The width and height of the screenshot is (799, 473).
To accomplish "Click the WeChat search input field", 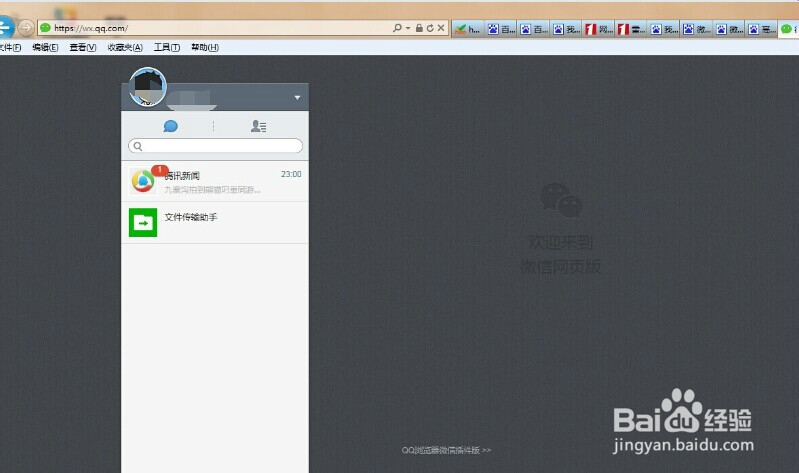I will pyautogui.click(x=216, y=146).
